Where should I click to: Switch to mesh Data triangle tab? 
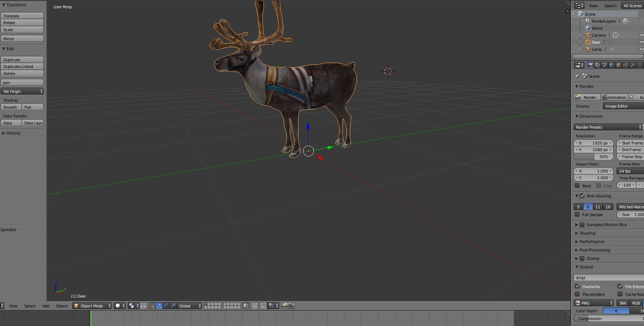tap(640, 65)
